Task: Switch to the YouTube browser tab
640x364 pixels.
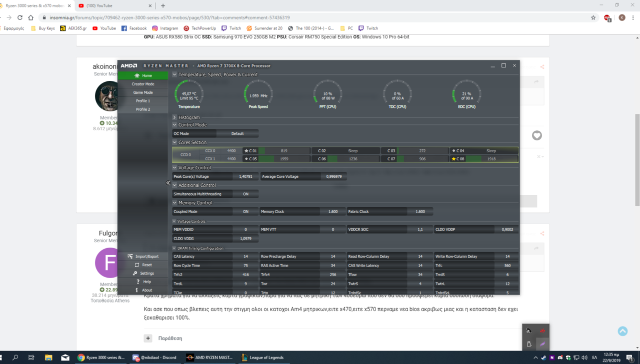Action: [115, 5]
